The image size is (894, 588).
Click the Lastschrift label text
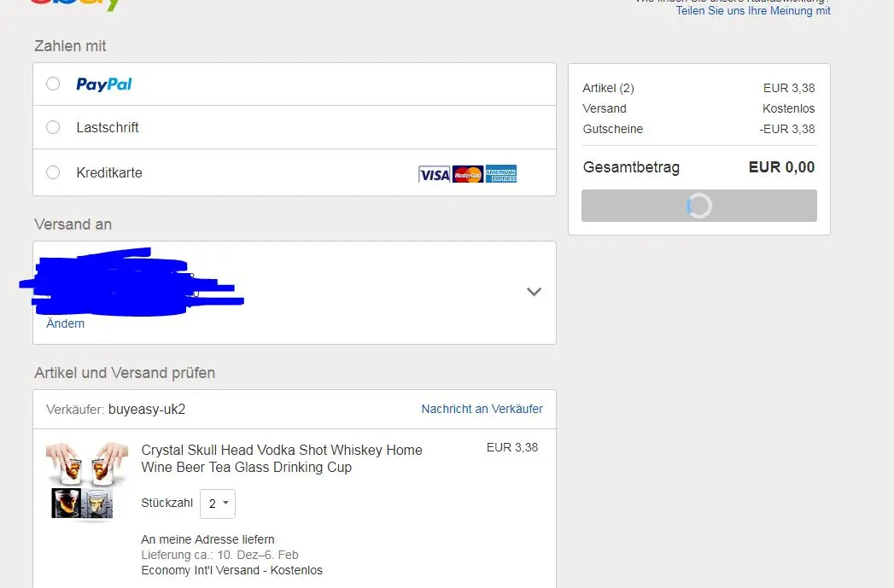108,128
